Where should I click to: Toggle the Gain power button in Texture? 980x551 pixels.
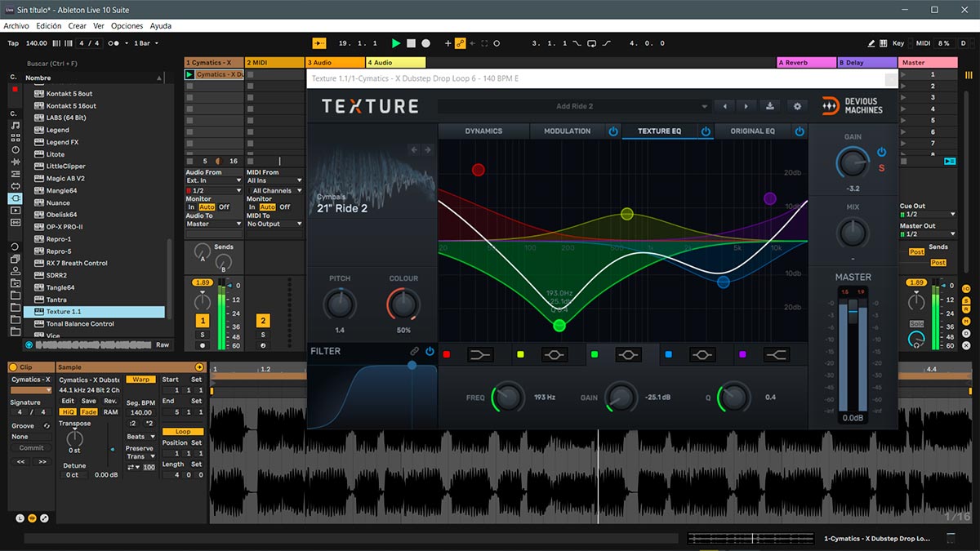pyautogui.click(x=881, y=152)
